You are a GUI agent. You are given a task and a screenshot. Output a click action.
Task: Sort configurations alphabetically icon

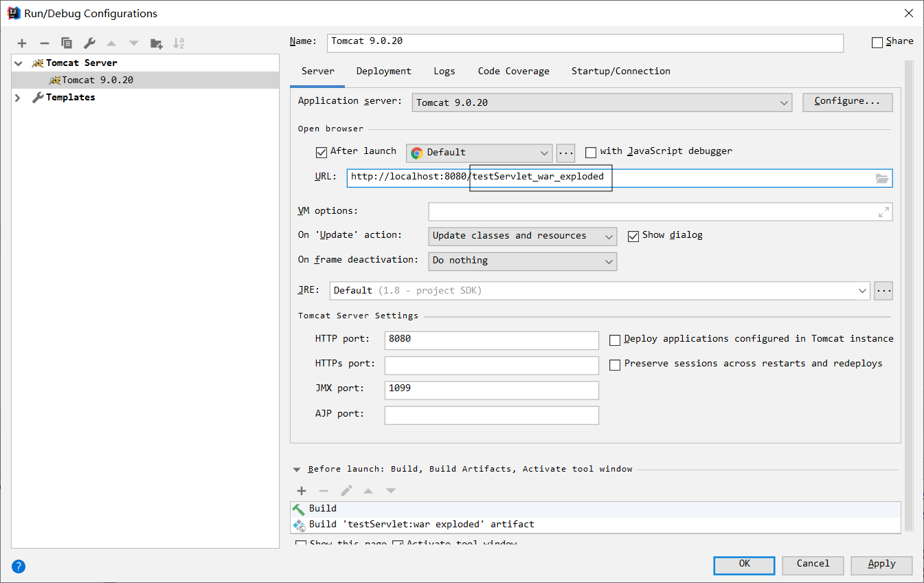(179, 43)
